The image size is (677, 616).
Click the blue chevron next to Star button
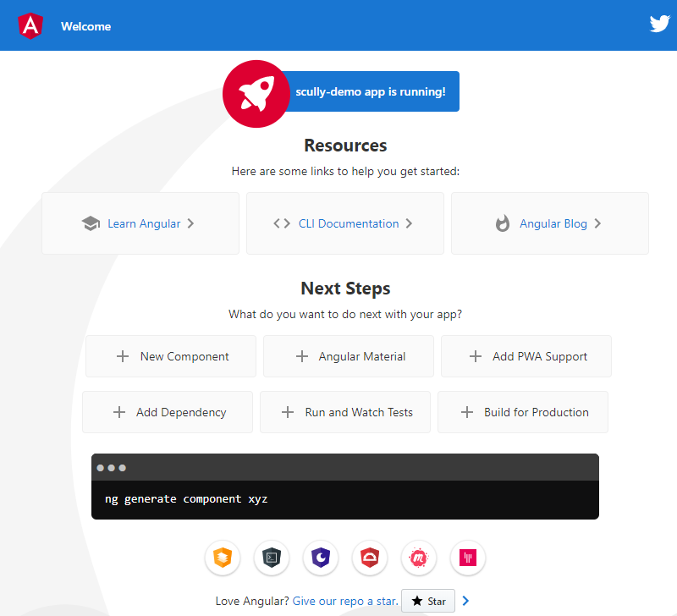[465, 601]
